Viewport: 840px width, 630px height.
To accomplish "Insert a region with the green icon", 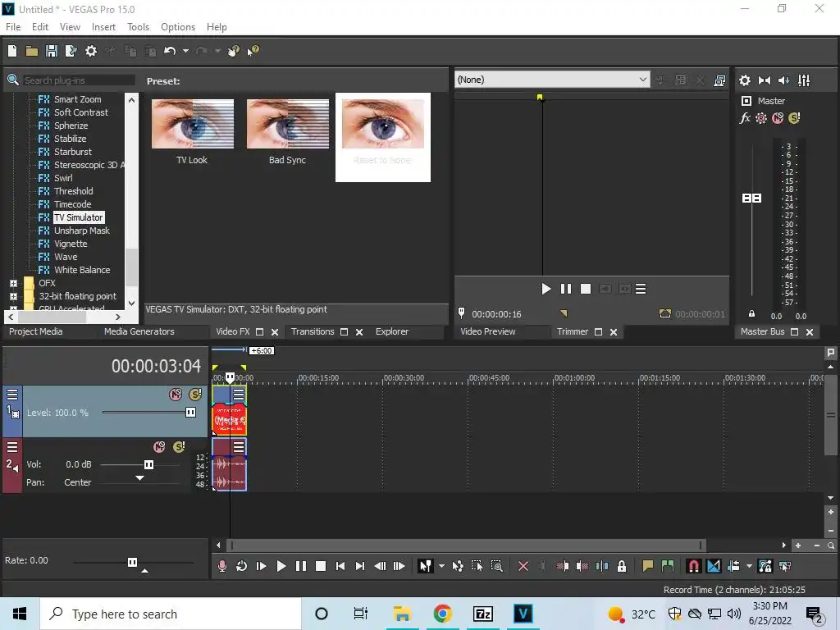I will point(668,566).
